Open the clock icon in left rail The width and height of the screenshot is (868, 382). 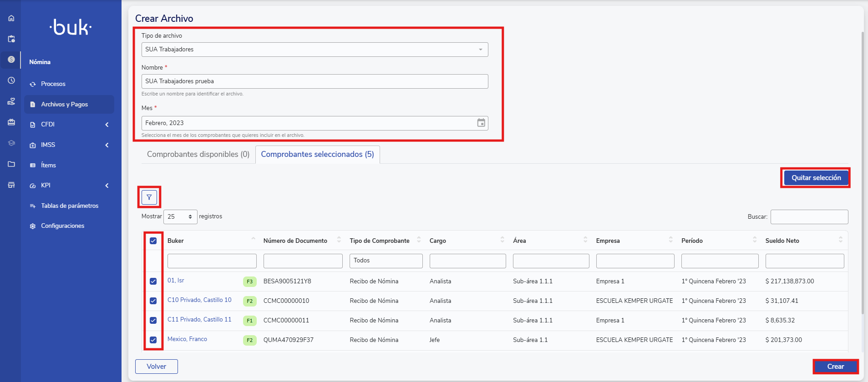point(11,80)
